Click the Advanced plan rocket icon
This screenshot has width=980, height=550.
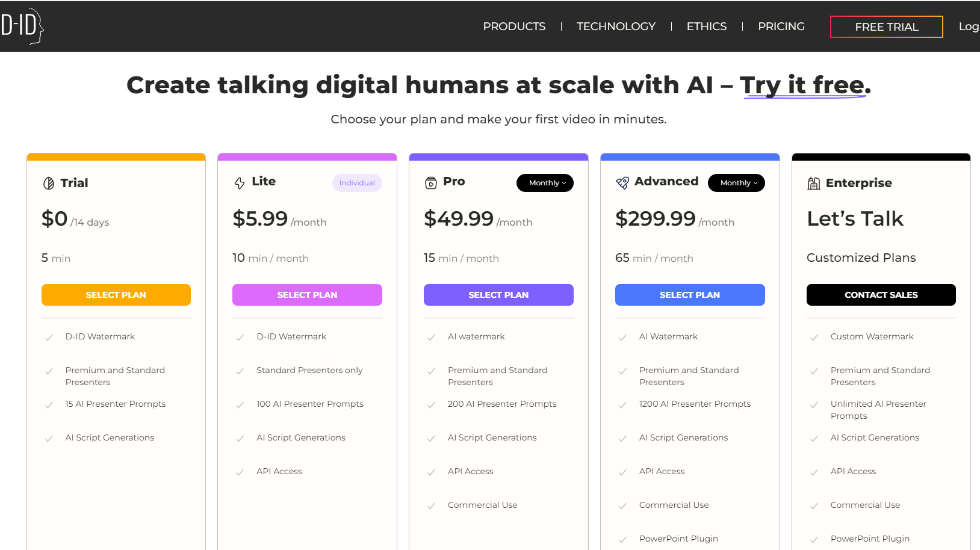pos(622,183)
